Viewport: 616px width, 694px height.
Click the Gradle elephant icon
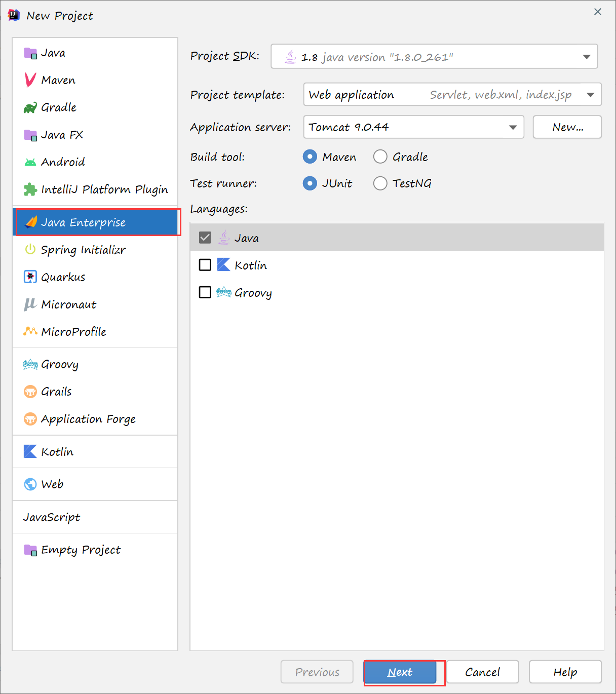click(30, 107)
